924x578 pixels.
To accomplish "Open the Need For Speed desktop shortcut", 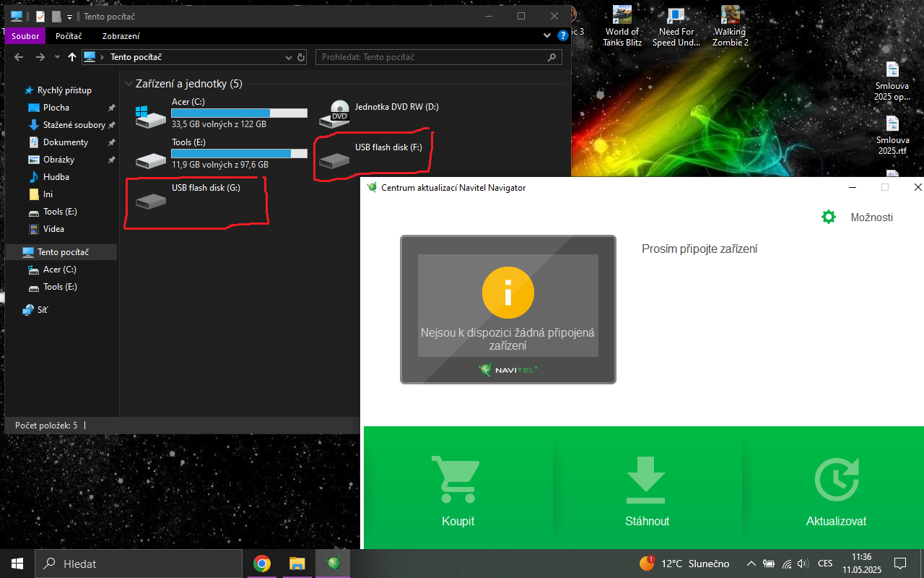I will (x=676, y=26).
